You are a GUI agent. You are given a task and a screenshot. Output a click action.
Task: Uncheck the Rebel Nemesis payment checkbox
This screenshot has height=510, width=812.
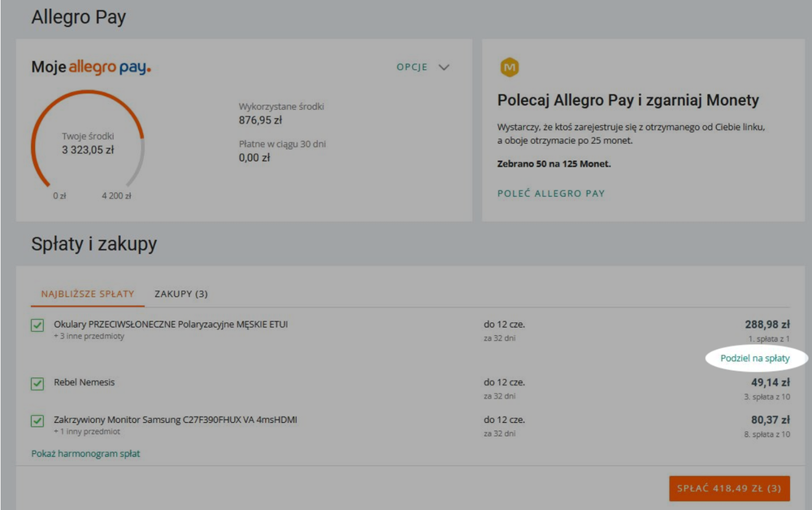tap(37, 384)
